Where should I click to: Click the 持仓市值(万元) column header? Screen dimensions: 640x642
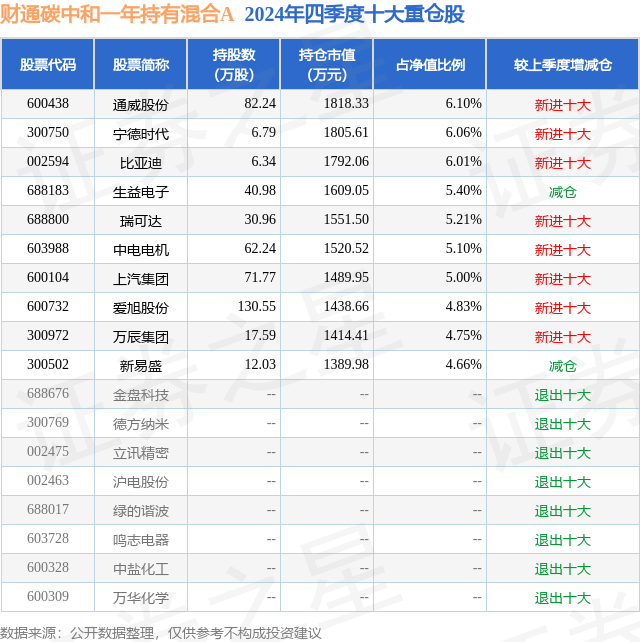point(327,65)
